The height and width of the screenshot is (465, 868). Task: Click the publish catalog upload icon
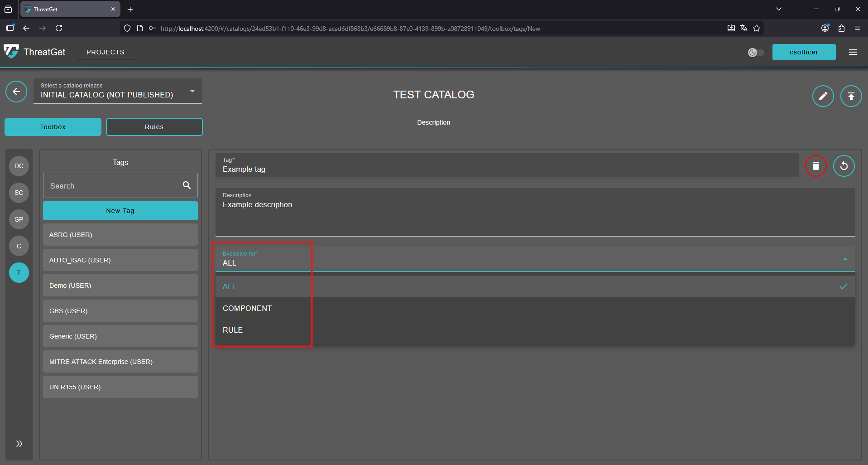pyautogui.click(x=851, y=96)
